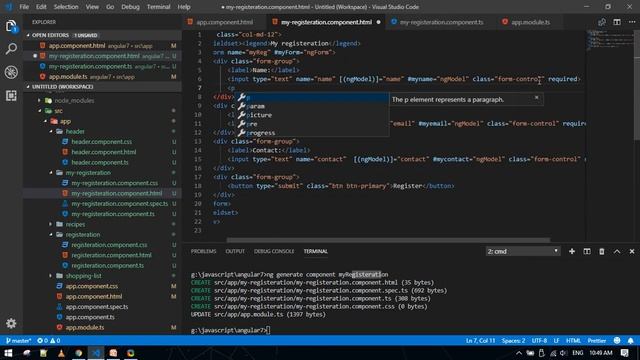
Task: Click the open changes icon in editor toolbar
Action: 602,22
